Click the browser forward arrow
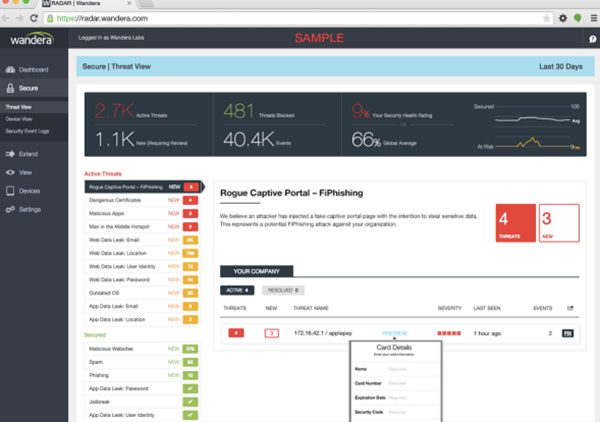600x422 pixels. tap(19, 18)
